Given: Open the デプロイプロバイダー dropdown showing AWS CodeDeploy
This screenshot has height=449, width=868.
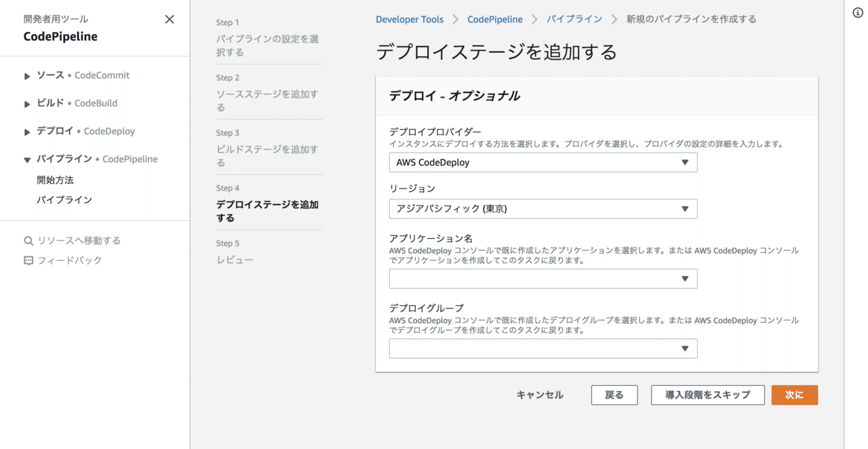Looking at the screenshot, I should tap(543, 162).
